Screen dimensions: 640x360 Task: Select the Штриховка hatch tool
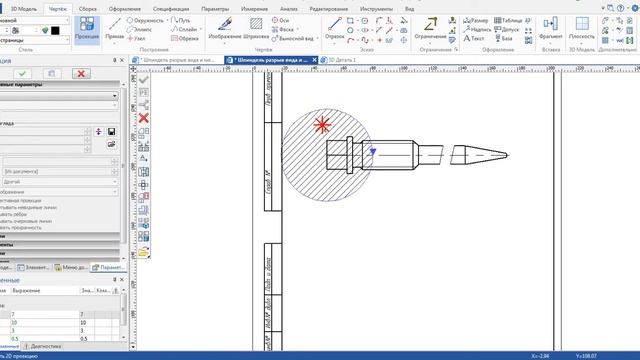(x=256, y=29)
